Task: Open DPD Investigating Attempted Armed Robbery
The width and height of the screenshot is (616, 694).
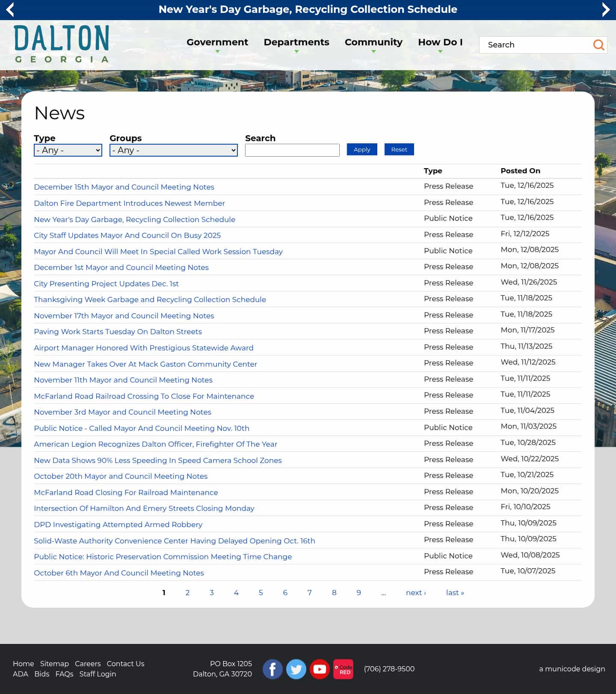Action: click(x=118, y=525)
